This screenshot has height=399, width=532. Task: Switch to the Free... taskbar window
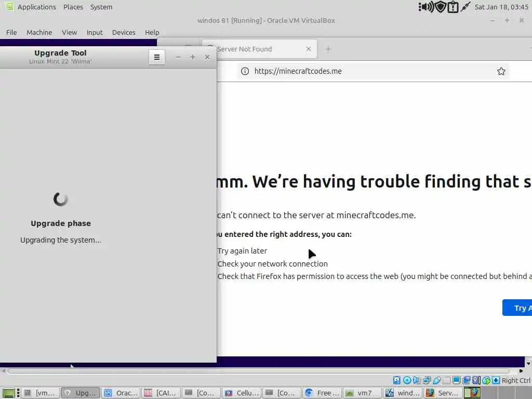coord(322,393)
